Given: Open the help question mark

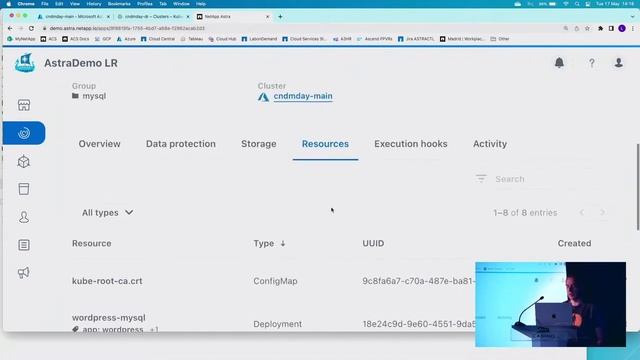Looking at the screenshot, I should click(x=591, y=63).
